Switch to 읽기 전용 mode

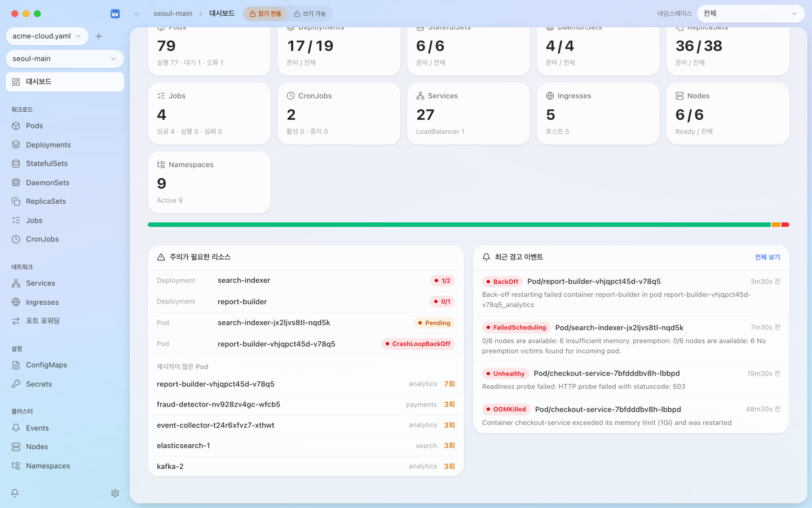click(266, 14)
